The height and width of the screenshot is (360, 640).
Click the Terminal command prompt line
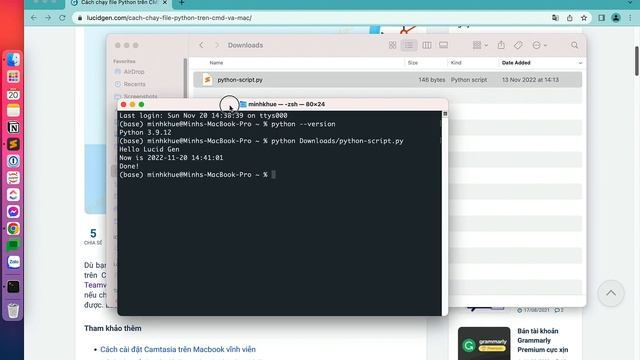tap(198, 175)
